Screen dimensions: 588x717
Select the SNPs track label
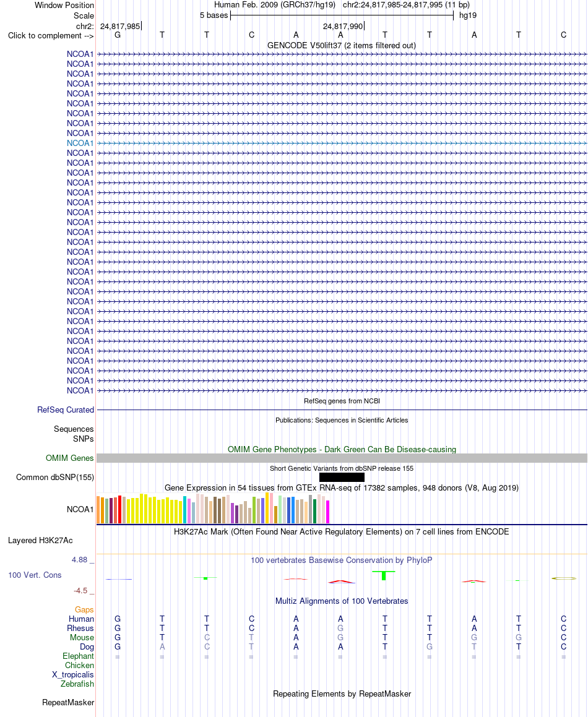click(84, 439)
